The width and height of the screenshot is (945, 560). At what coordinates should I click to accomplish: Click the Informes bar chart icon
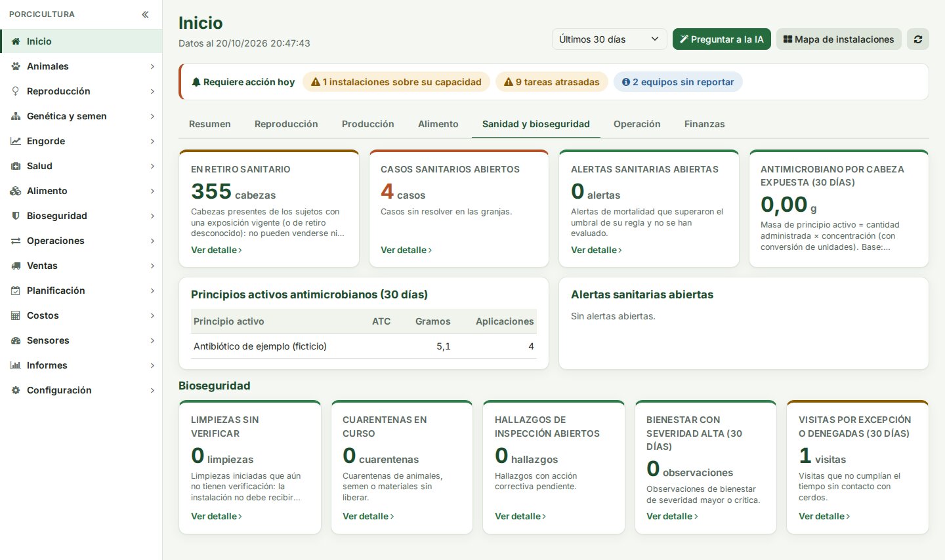click(x=16, y=365)
